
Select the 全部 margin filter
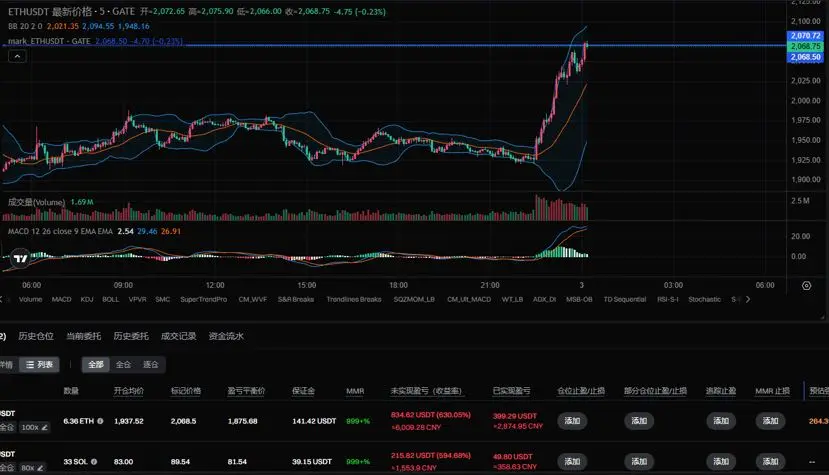click(96, 364)
